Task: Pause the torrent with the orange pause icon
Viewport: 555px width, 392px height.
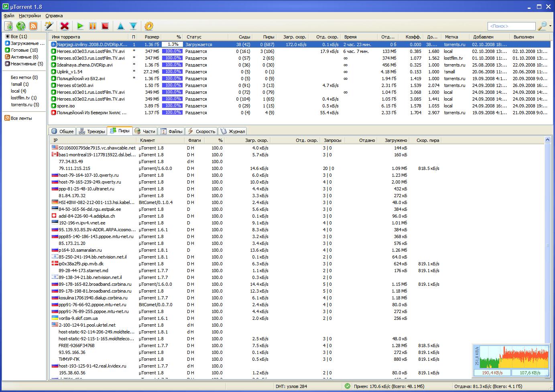Action: (x=93, y=26)
